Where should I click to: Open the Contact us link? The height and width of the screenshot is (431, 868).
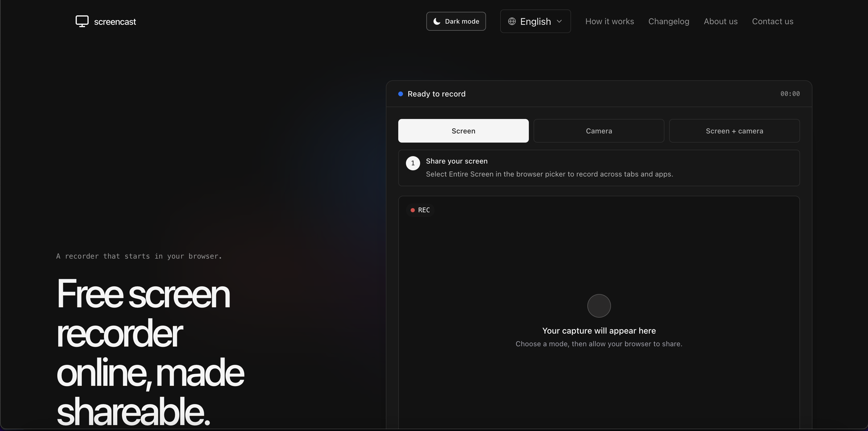(773, 21)
